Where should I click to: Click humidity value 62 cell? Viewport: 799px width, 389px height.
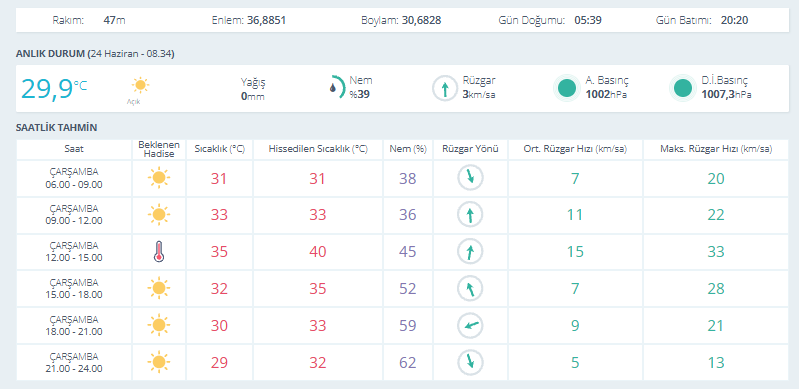pos(408,362)
